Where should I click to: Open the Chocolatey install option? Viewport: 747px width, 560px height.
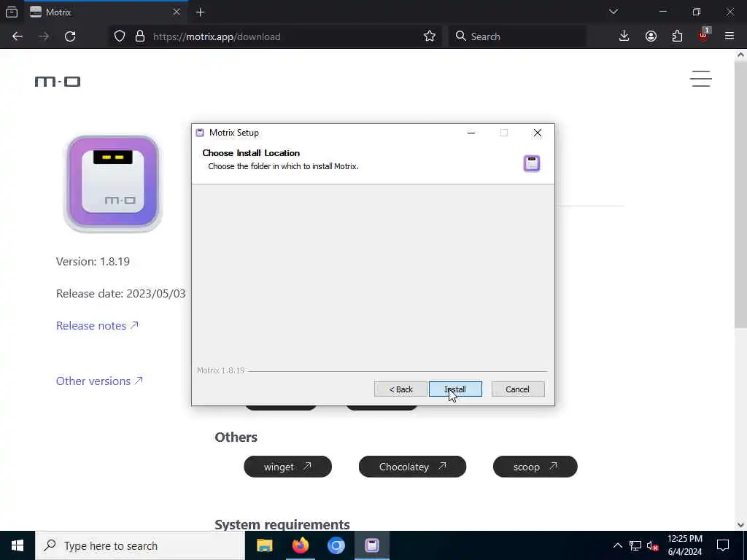412,467
